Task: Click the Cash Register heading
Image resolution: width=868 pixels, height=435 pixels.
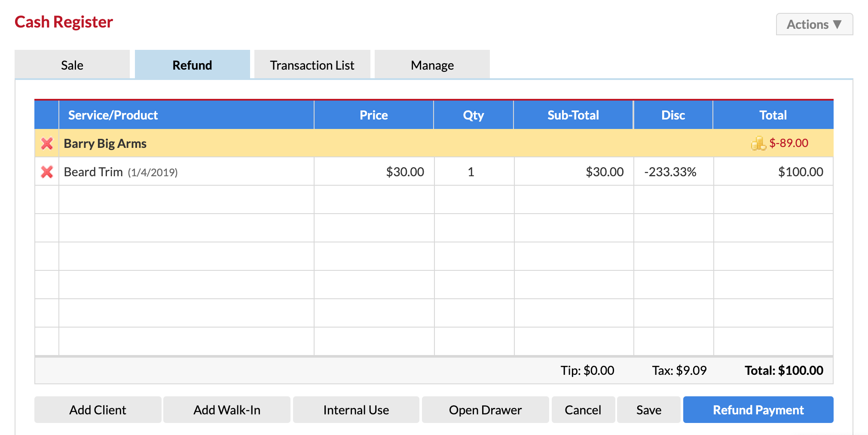Action: point(63,22)
